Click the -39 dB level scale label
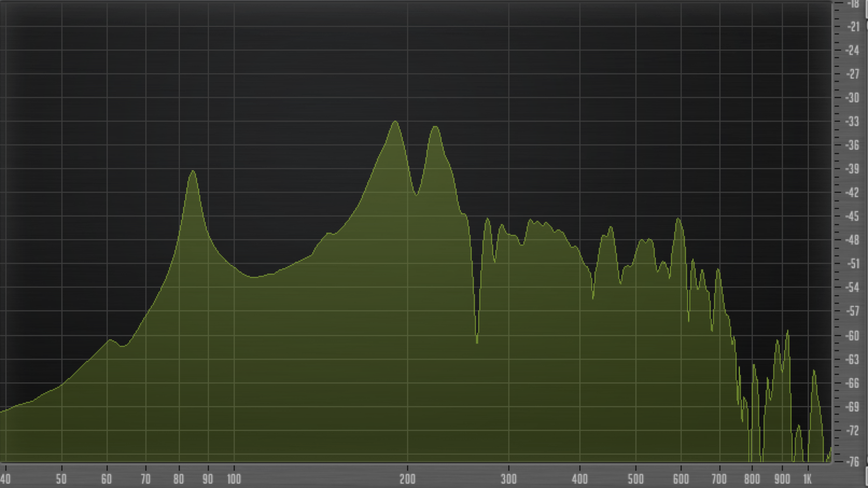The height and width of the screenshot is (488, 868). [852, 169]
